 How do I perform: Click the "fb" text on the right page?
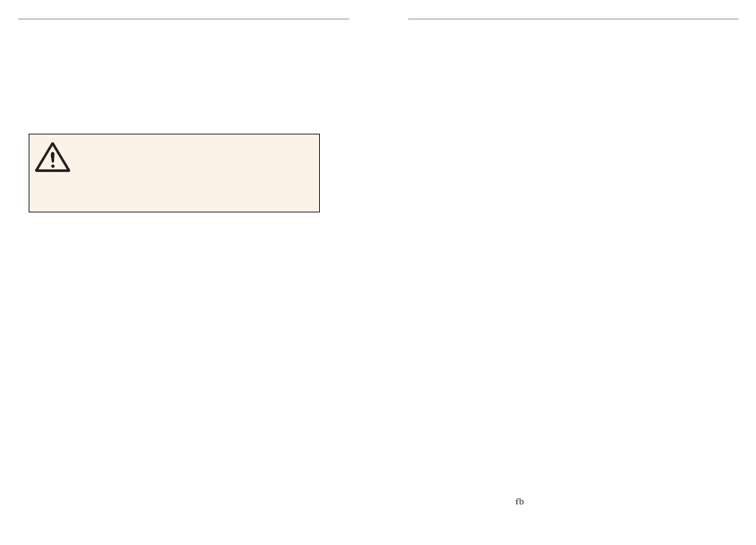tap(520, 501)
